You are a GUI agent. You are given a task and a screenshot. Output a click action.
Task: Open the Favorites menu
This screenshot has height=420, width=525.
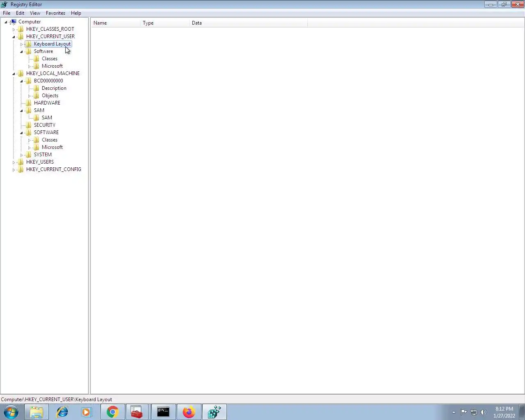(x=55, y=13)
